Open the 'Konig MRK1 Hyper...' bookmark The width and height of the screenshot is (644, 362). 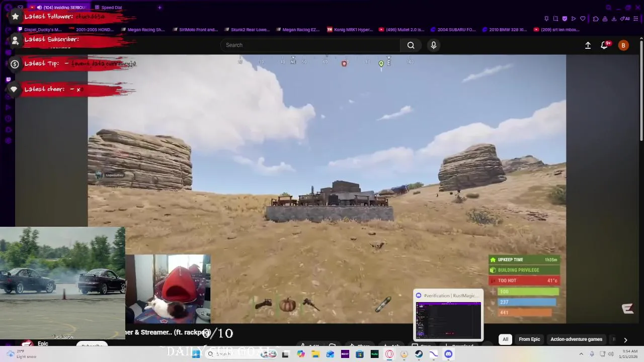pyautogui.click(x=350, y=30)
